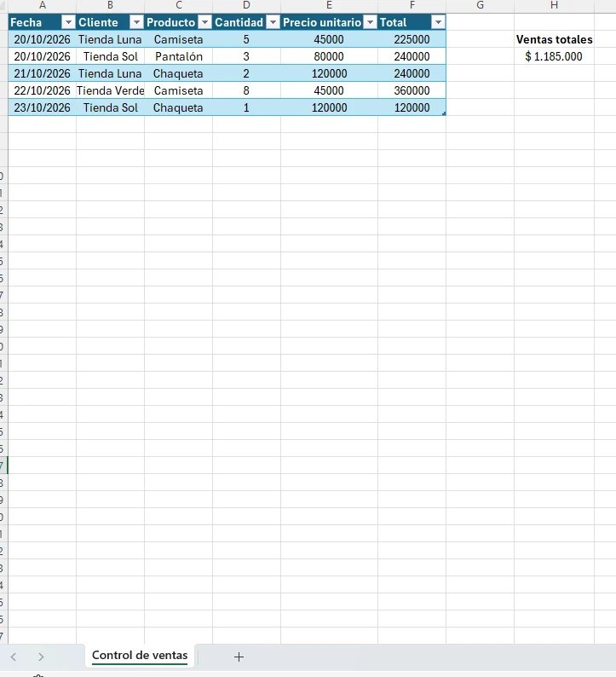Select the Tienda Verde client cell

(111, 90)
